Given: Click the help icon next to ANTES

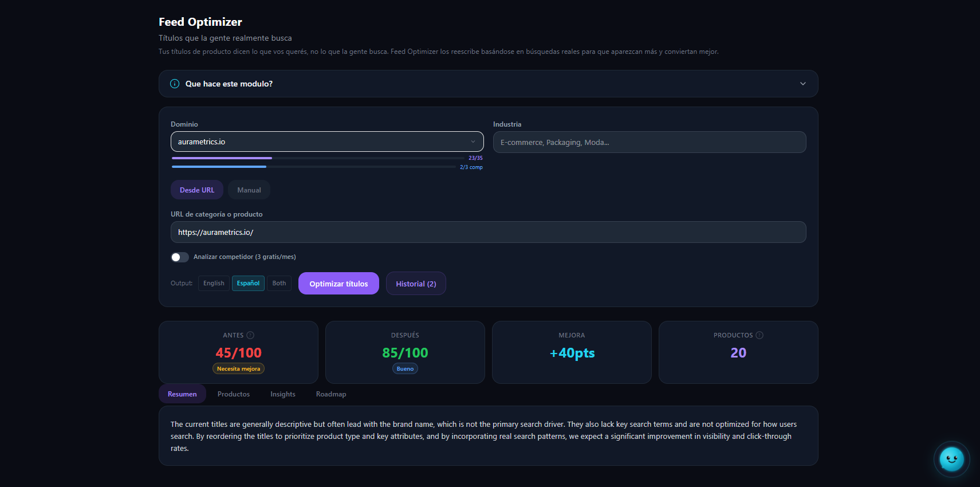Looking at the screenshot, I should coord(250,335).
